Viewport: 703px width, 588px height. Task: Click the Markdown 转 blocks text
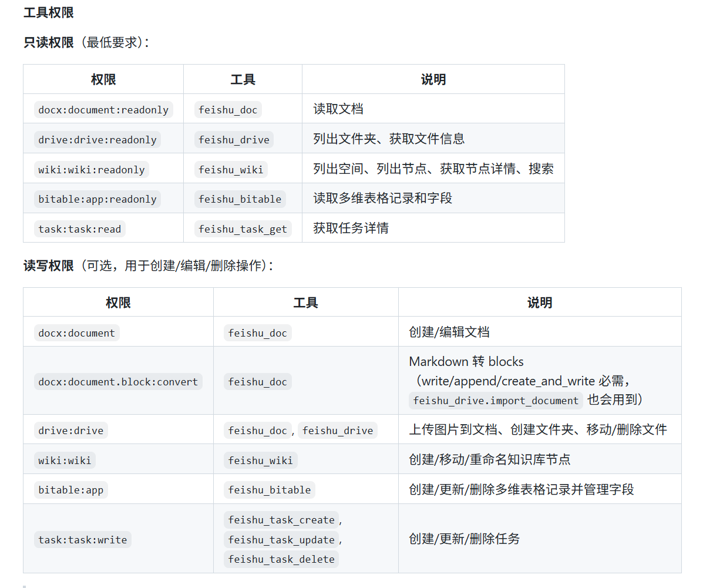[x=466, y=361]
